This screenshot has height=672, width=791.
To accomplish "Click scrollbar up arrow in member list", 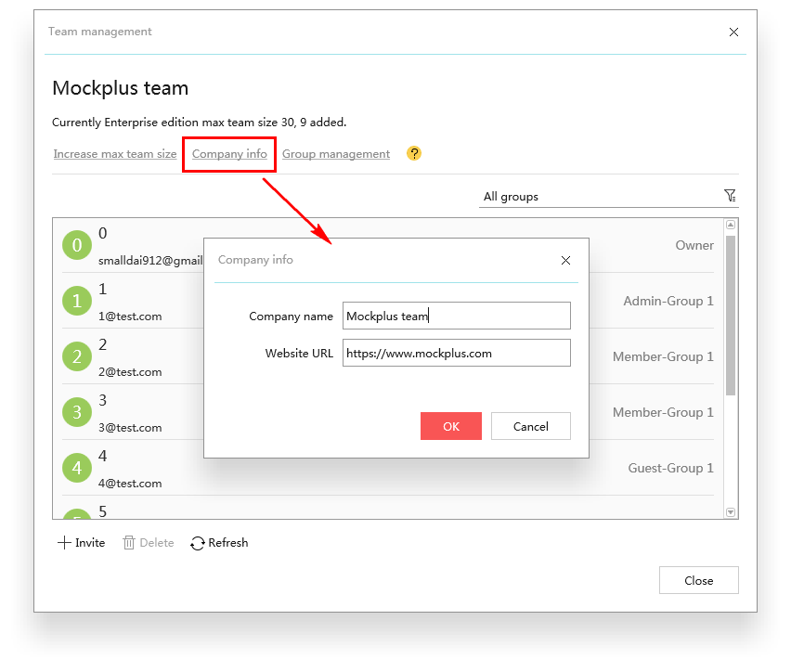I will [731, 225].
